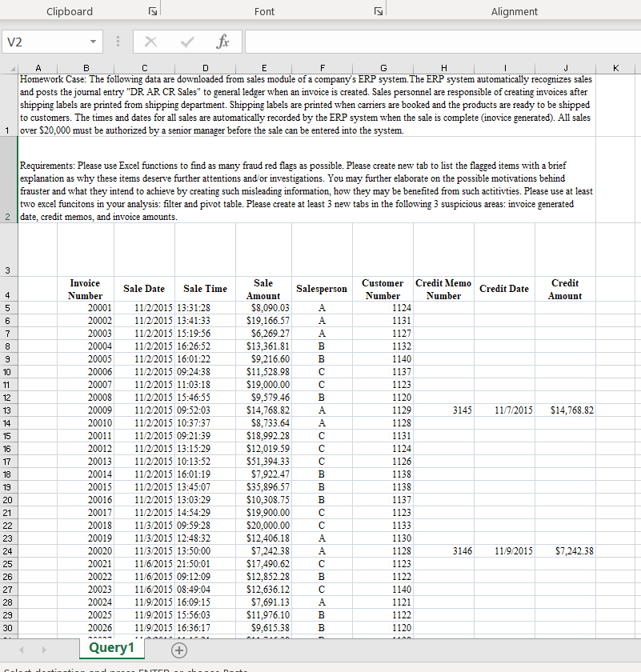Open Insert Function with the fx icon

pyautogui.click(x=222, y=42)
